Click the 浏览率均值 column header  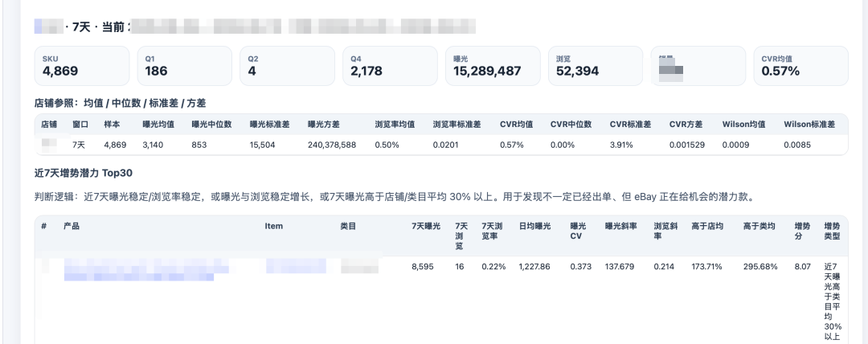pyautogui.click(x=395, y=125)
